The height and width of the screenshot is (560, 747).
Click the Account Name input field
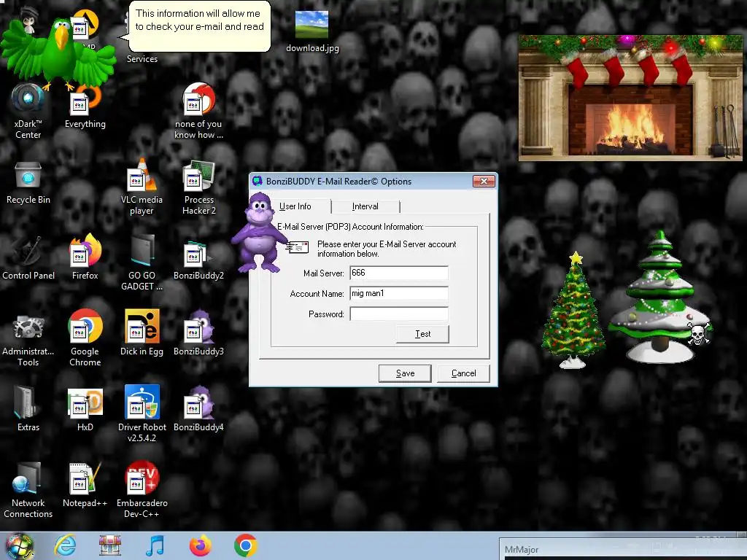(399, 293)
